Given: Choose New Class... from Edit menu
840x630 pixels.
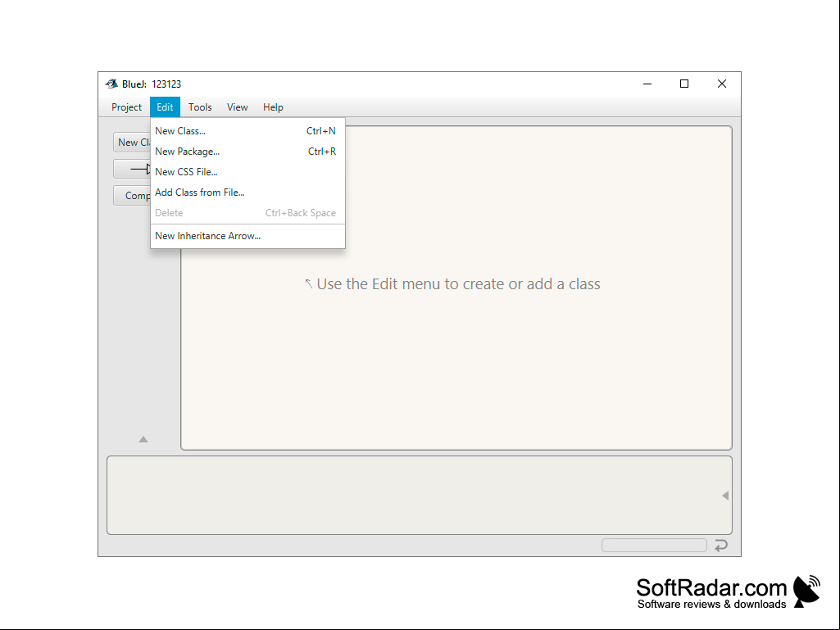Looking at the screenshot, I should (x=247, y=131).
